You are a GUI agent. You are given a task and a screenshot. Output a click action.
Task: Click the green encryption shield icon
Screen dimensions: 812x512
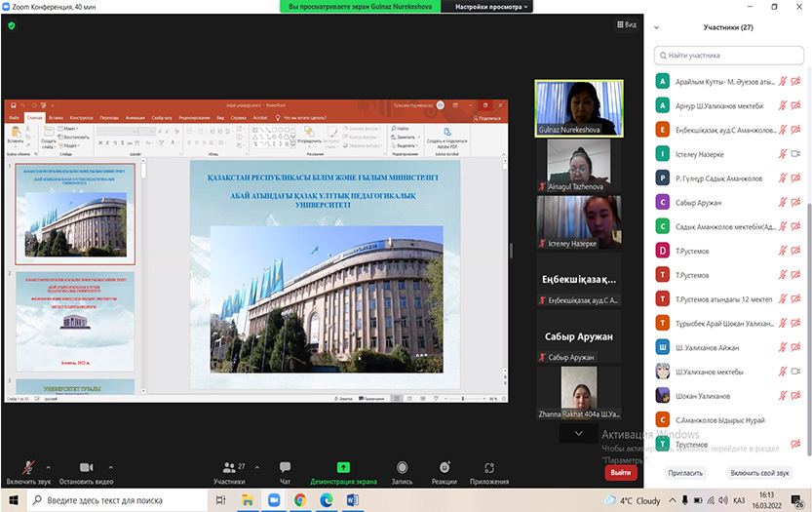pos(12,25)
